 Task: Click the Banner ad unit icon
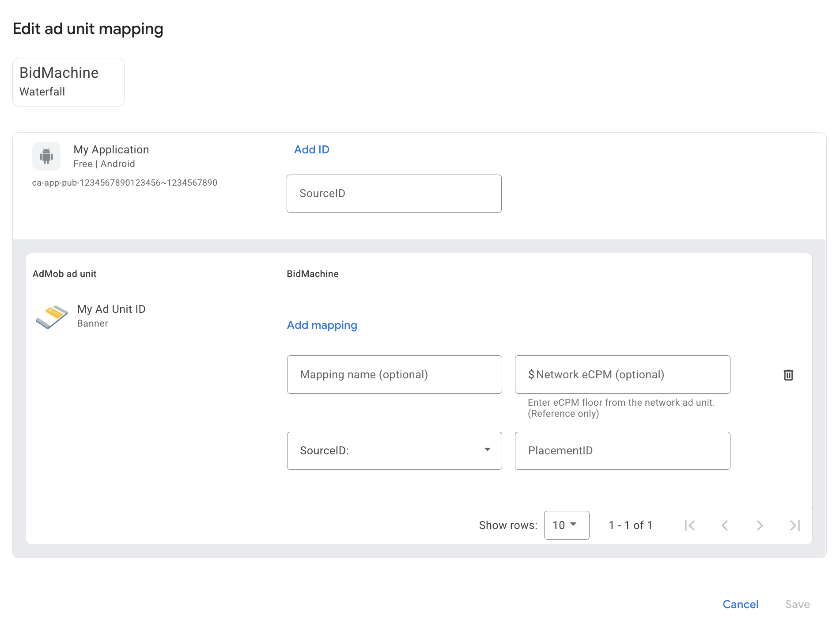pyautogui.click(x=52, y=316)
